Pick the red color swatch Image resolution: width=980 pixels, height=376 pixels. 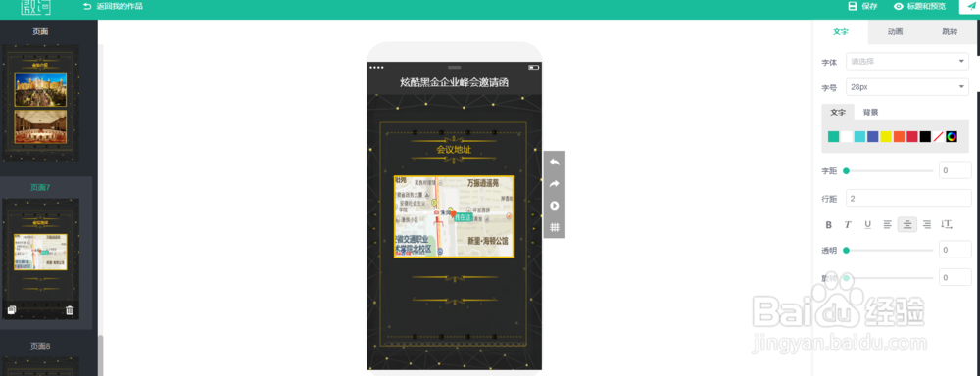tap(911, 137)
